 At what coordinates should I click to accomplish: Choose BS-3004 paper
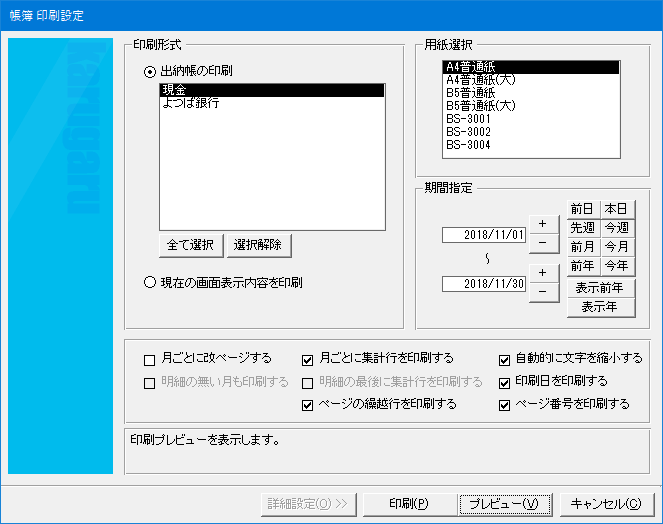[x=531, y=145]
